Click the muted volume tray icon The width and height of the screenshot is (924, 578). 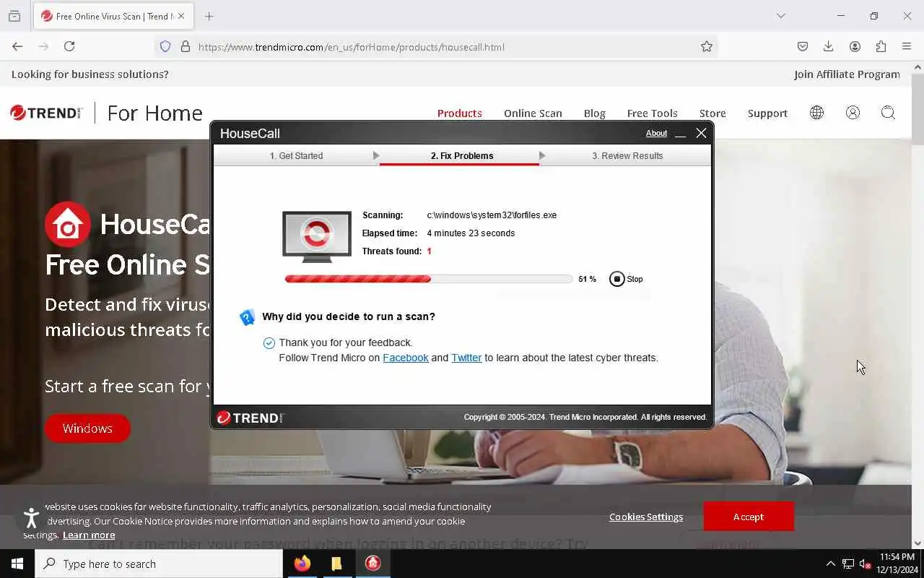click(x=866, y=564)
